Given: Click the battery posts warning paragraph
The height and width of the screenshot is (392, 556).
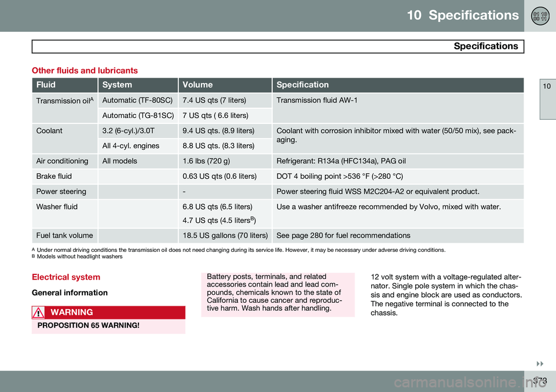Looking at the screenshot, I should point(274,292).
